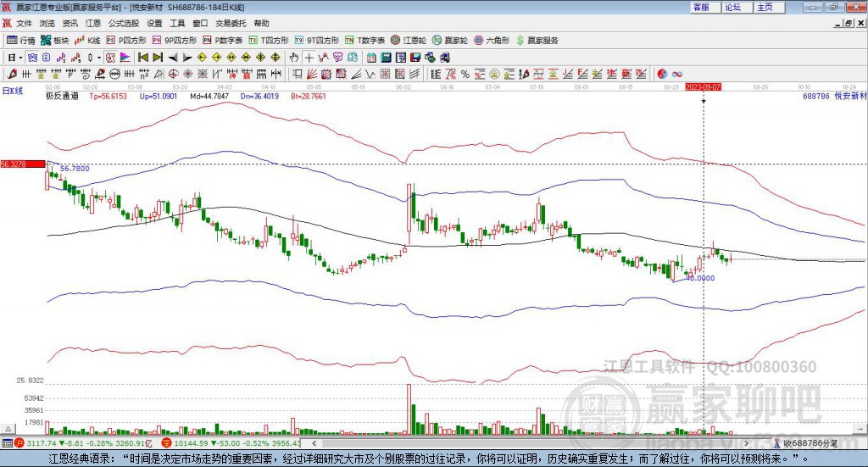Select the spiral drawing tool
Image resolution: width=868 pixels, height=467 pixels.
click(86, 74)
